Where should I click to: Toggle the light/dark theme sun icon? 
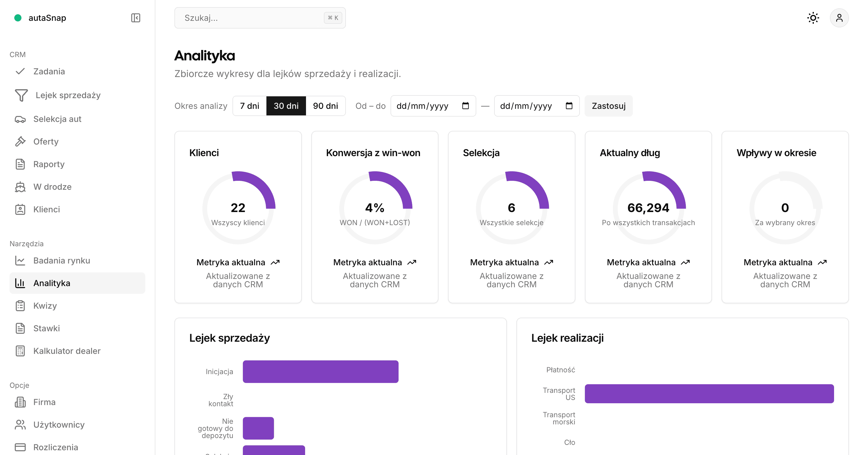(x=813, y=18)
